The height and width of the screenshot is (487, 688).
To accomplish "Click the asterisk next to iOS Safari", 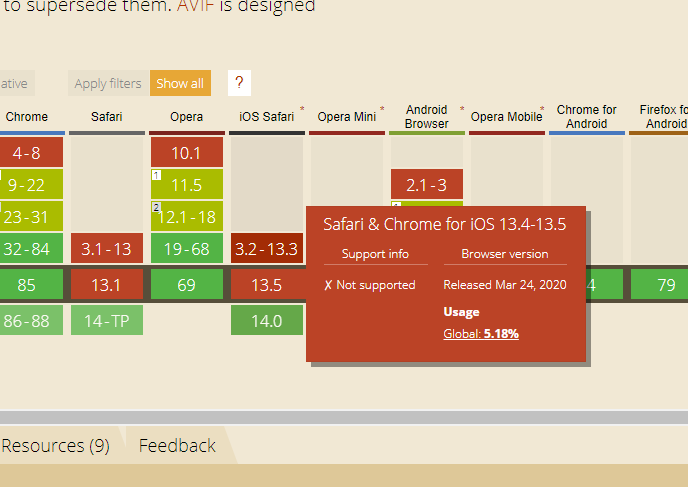I will 302,108.
